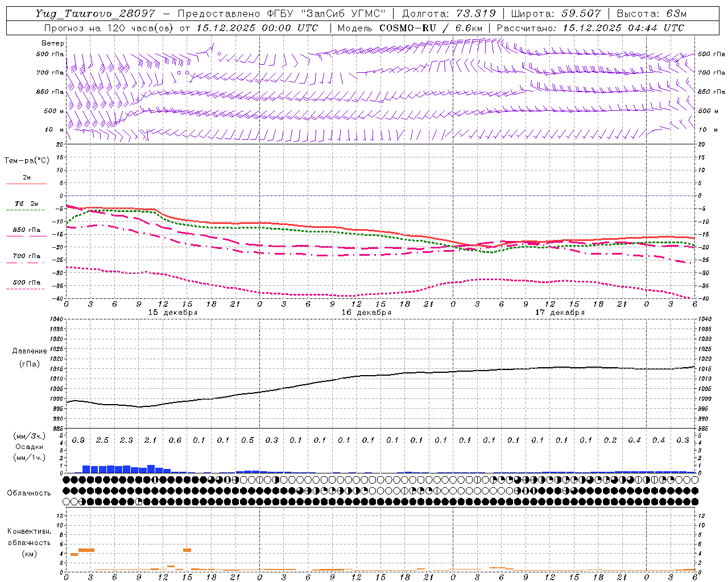The width and height of the screenshot is (728, 582).
Task: Click the 0.9 precipitation value
Action: click(78, 440)
